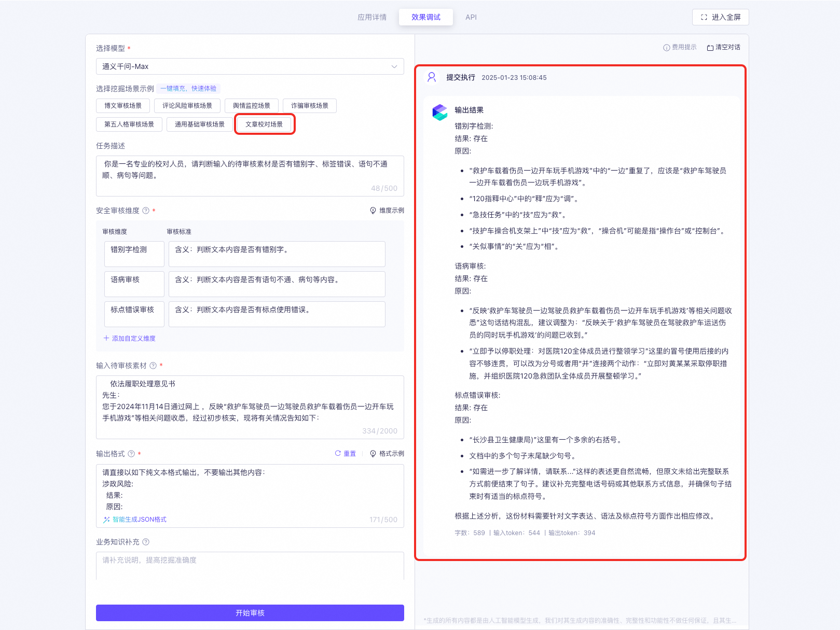Expand the model dropdown chevron arrow
Viewport: 840px width, 630px height.
(x=394, y=66)
